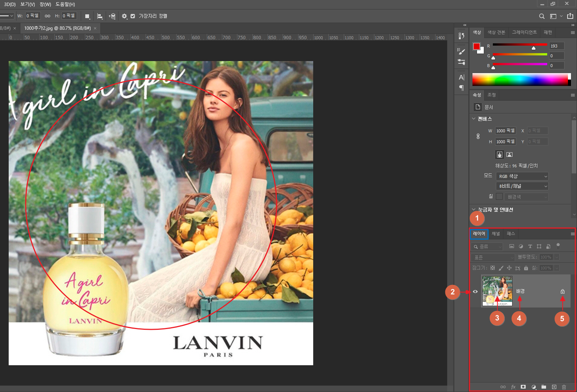
Task: Click the path arrangement icon in options bar
Action: tap(112, 16)
